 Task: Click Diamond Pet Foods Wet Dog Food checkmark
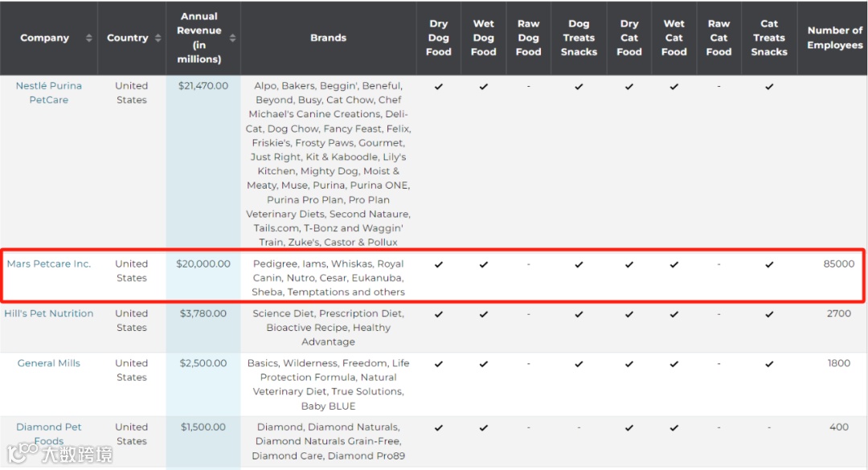(x=483, y=428)
